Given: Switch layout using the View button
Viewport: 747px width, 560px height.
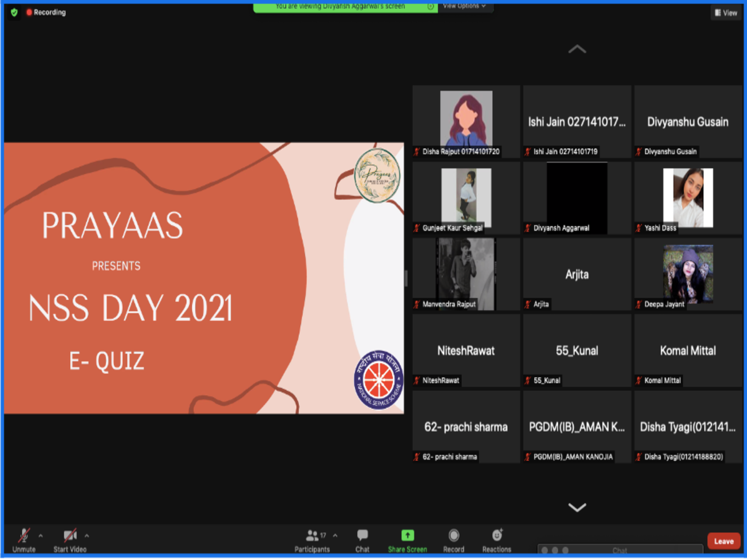Looking at the screenshot, I should click(x=726, y=13).
